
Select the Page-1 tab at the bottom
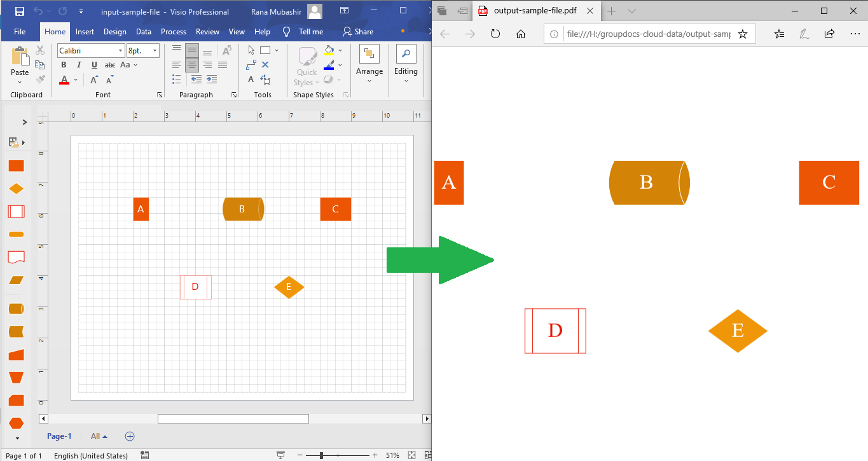click(x=59, y=436)
